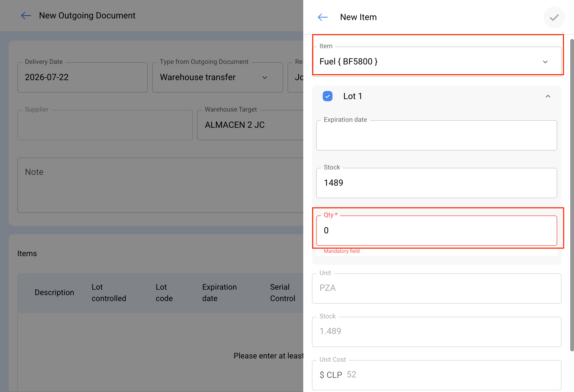Open the Item dropdown showing Fuel { BF5800 }

(x=436, y=62)
